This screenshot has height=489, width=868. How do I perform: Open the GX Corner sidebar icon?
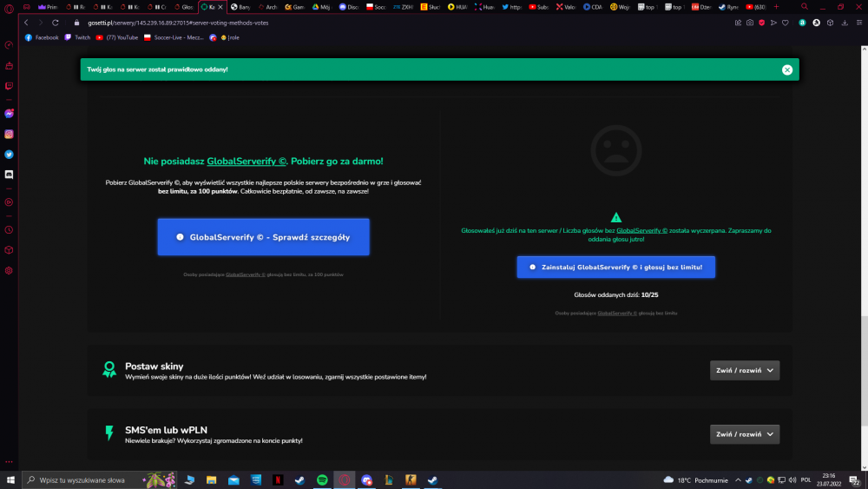coord(9,45)
